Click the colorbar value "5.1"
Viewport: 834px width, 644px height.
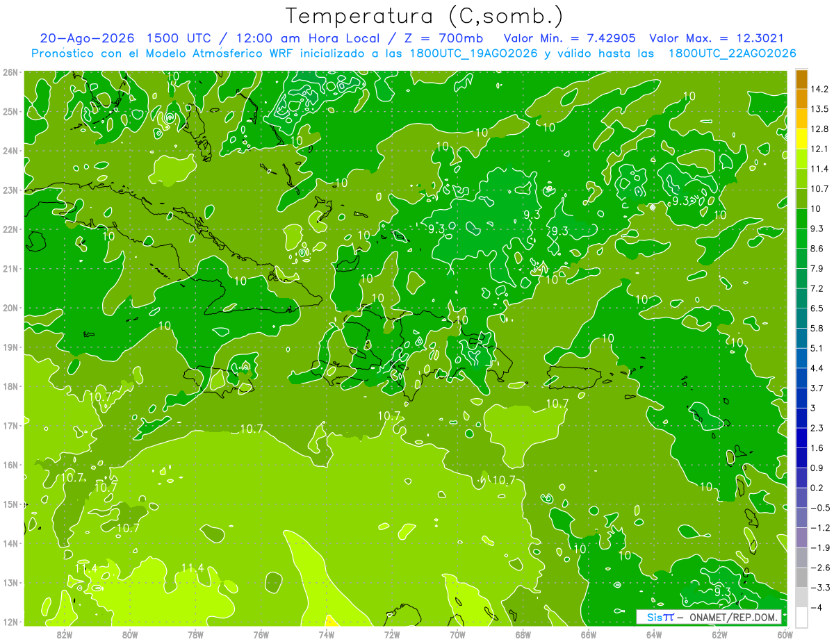tap(817, 348)
